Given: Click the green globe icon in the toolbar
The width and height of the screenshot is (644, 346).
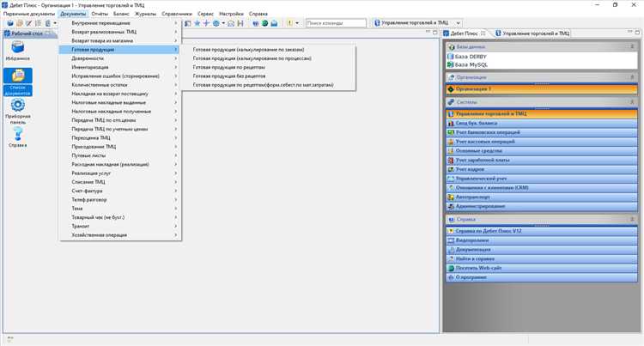Looking at the screenshot, I should coord(265,23).
